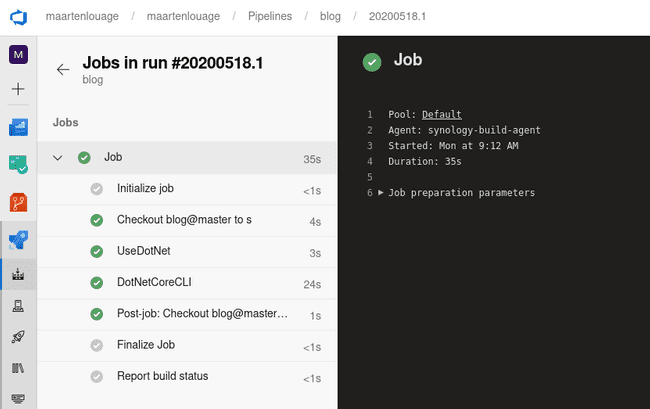Open the purple M project avatar
650x409 pixels.
click(x=18, y=55)
